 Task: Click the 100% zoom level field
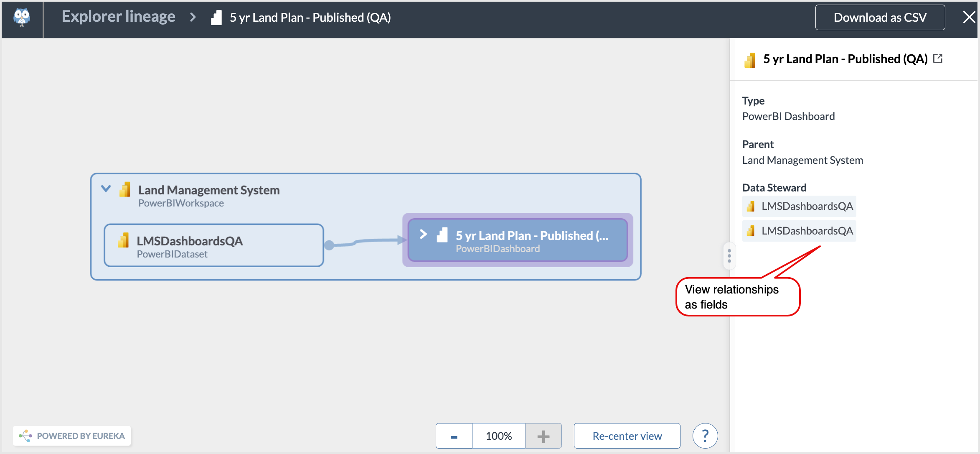(x=499, y=436)
